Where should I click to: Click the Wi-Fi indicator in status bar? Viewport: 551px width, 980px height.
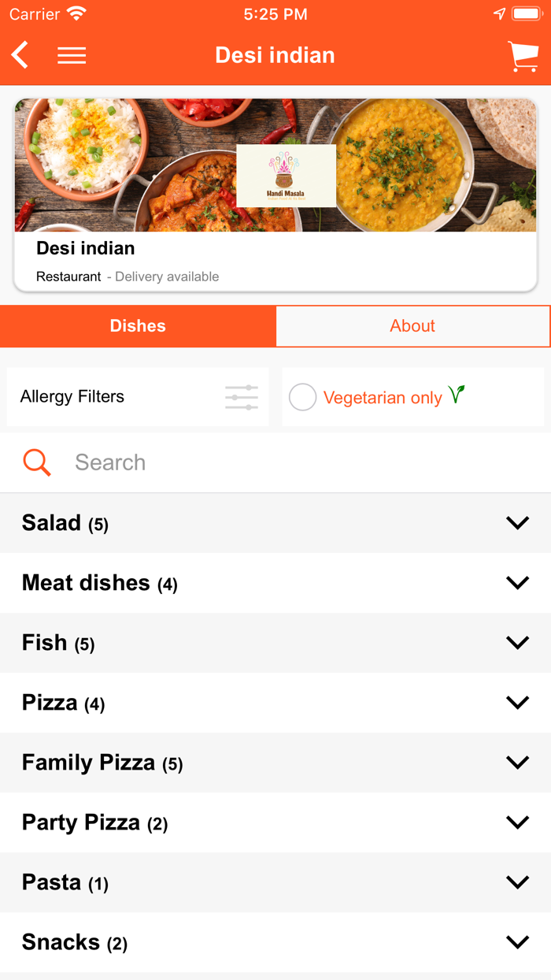[75, 13]
